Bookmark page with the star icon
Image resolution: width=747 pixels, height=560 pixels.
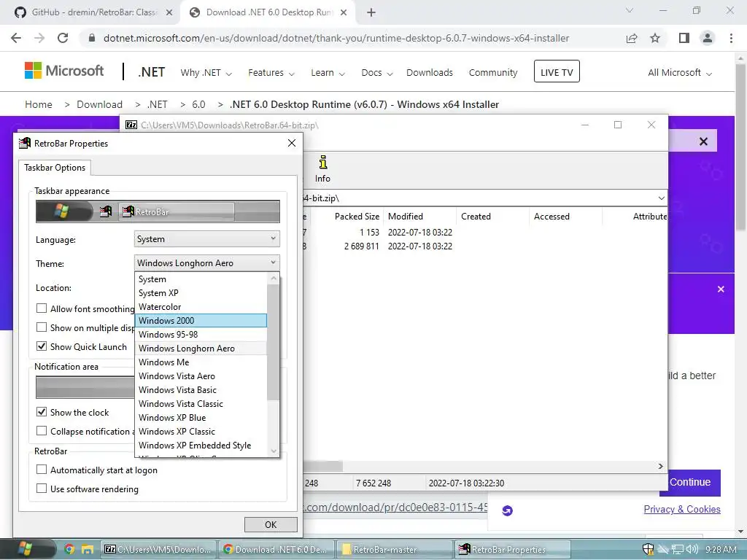(655, 38)
